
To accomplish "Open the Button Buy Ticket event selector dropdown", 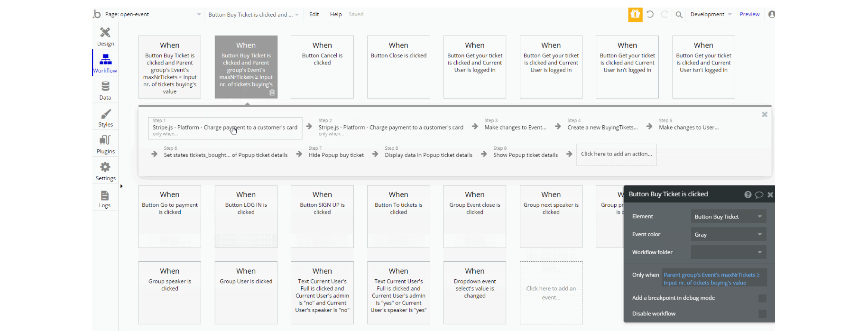I will pyautogui.click(x=254, y=15).
